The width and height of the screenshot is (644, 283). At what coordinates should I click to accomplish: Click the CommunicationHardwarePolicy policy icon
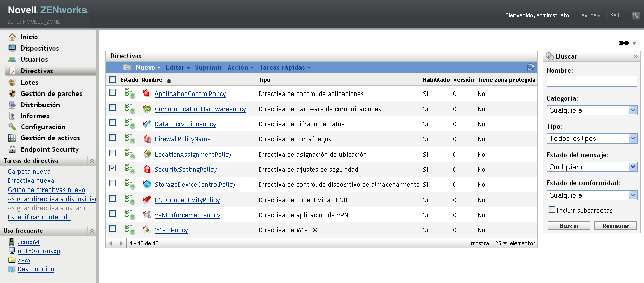pyautogui.click(x=147, y=109)
